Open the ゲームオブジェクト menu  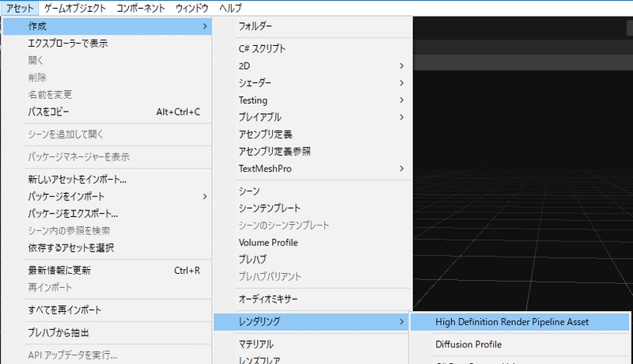[74, 8]
